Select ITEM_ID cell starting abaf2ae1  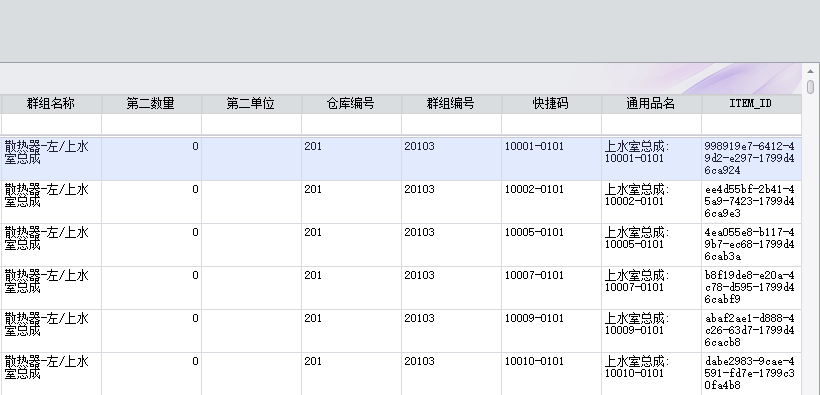pyautogui.click(x=751, y=331)
